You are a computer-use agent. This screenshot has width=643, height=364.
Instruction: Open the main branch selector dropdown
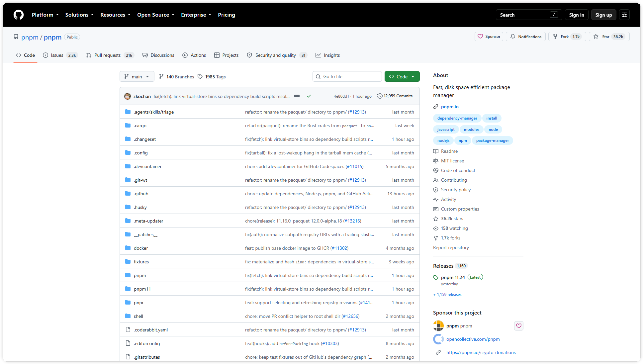pos(137,76)
